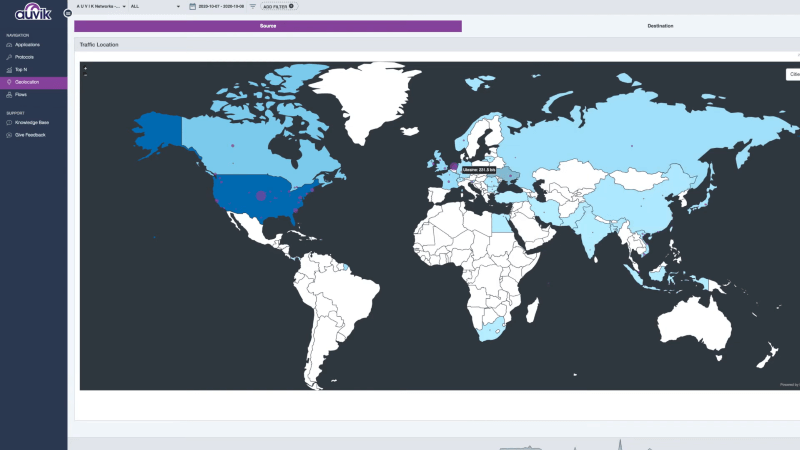Click the Traffic Location panel header
This screenshot has width=800, height=450.
437,45
